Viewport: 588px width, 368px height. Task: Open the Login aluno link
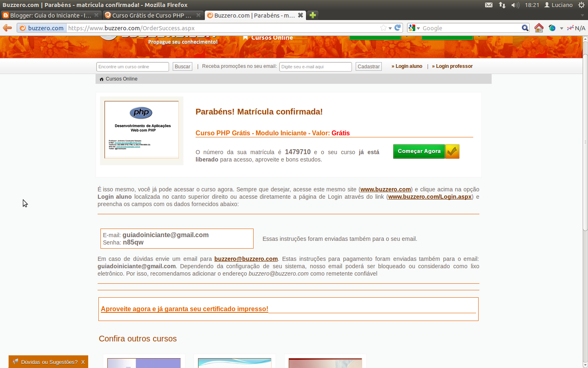tap(407, 66)
